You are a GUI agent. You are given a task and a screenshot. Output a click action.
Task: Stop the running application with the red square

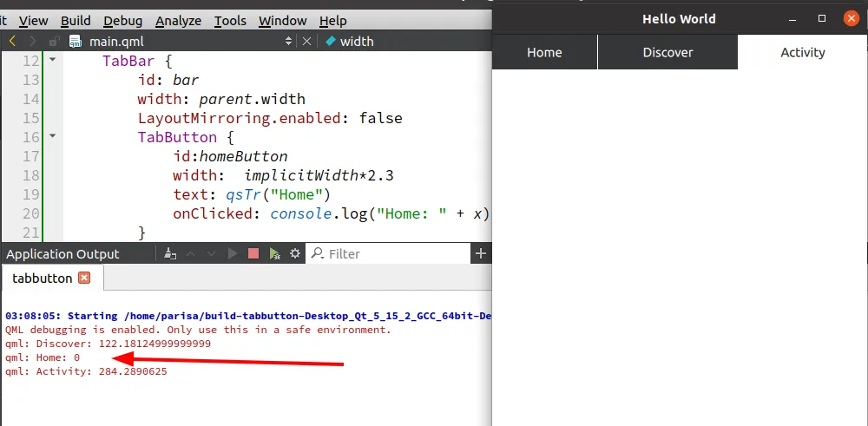253,254
